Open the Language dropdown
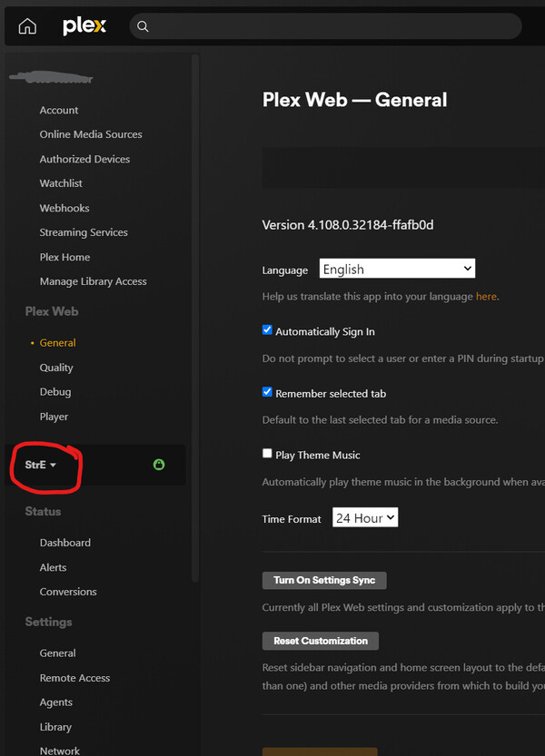545x756 pixels. [397, 269]
